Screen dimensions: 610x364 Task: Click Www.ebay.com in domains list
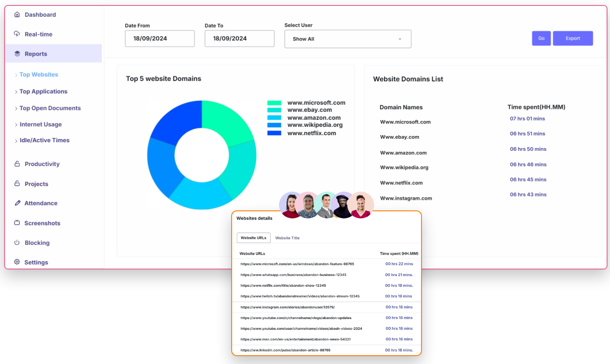click(x=400, y=137)
